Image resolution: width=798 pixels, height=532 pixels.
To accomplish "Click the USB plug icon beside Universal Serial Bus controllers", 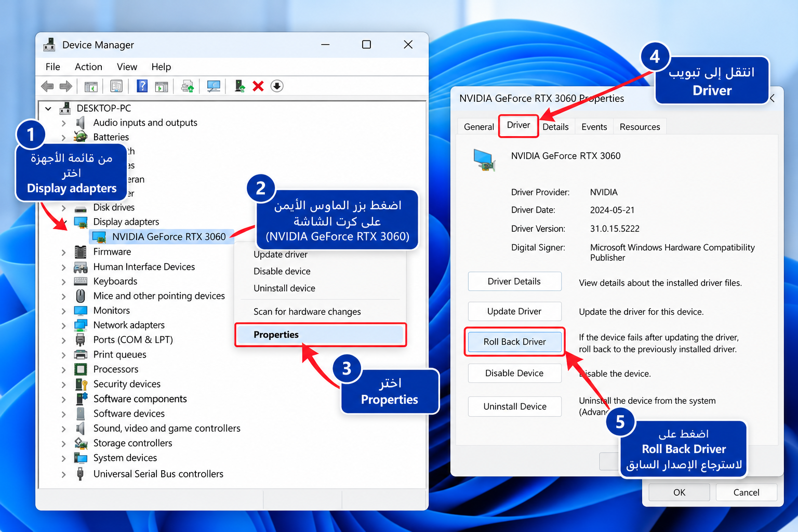I will click(x=81, y=474).
